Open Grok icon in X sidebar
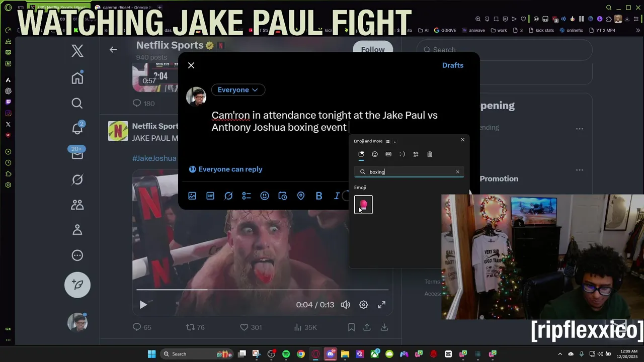Viewport: 644px width, 362px height. pos(77,179)
